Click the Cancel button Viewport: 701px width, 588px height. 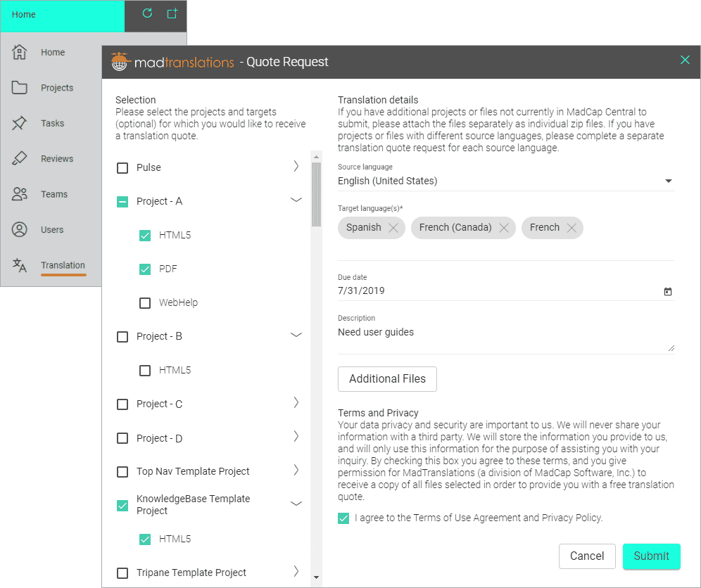[587, 556]
